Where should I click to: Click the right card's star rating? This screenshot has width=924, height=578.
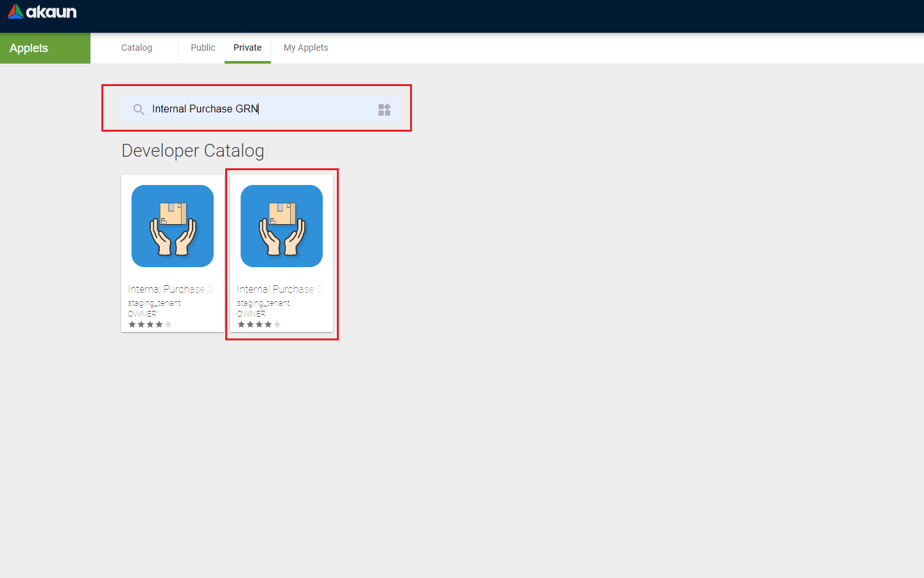click(259, 324)
